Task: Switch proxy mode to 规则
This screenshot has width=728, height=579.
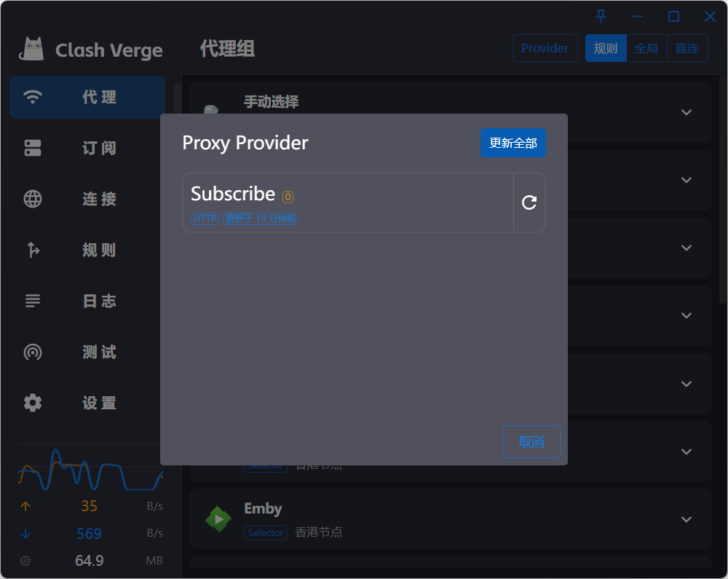Action: (x=606, y=48)
